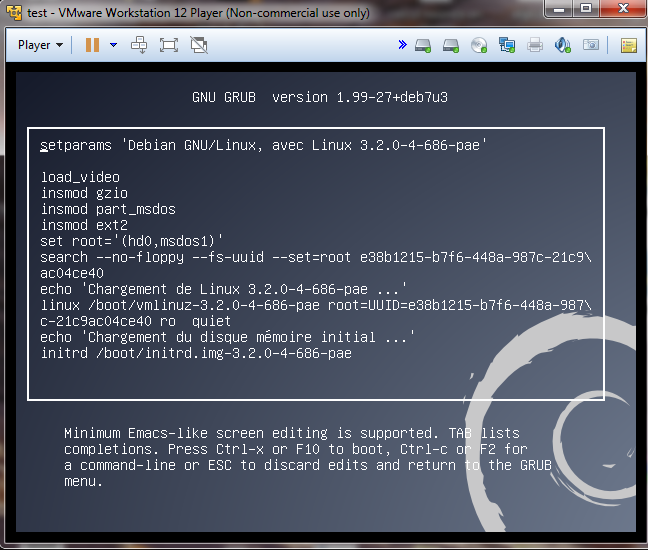Screen dimensions: 648x550
Task: Enter full screen mode
Action: [x=169, y=45]
